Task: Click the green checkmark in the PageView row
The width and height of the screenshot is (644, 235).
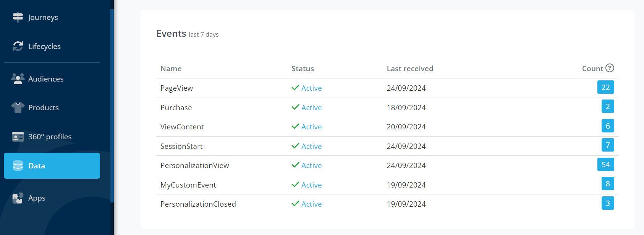Action: pyautogui.click(x=295, y=88)
